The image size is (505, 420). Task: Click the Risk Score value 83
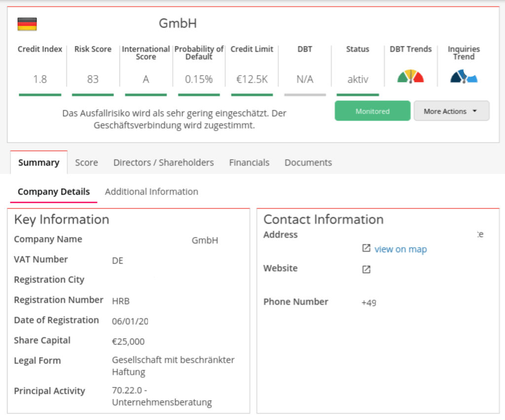pos(93,79)
